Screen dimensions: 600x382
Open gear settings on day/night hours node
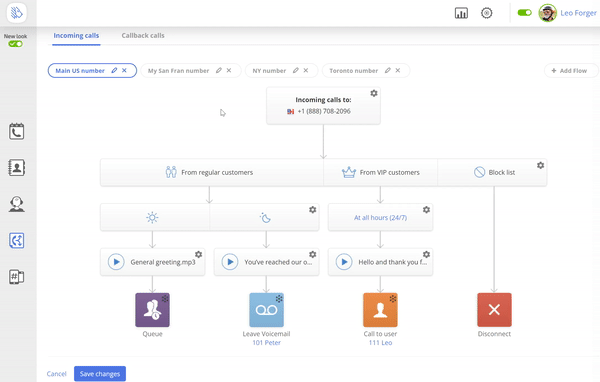coord(313,210)
